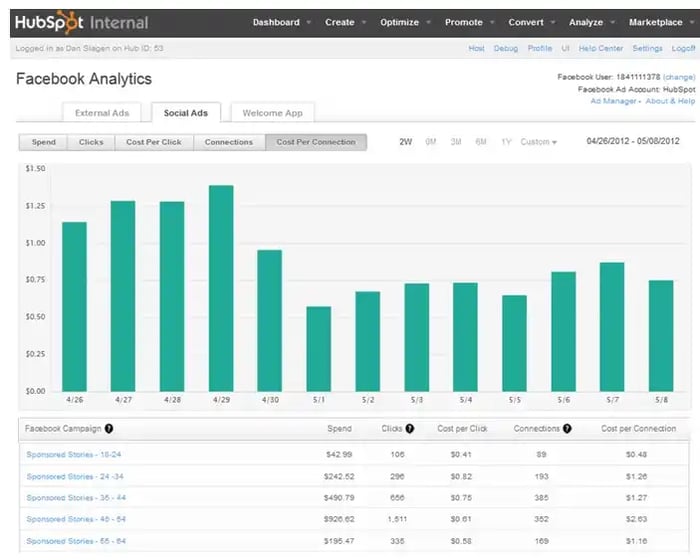Click the HubSpot Internal logo

(x=82, y=22)
